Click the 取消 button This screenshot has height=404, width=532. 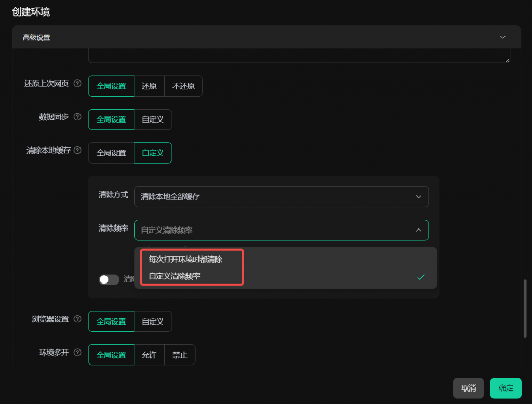click(x=468, y=388)
